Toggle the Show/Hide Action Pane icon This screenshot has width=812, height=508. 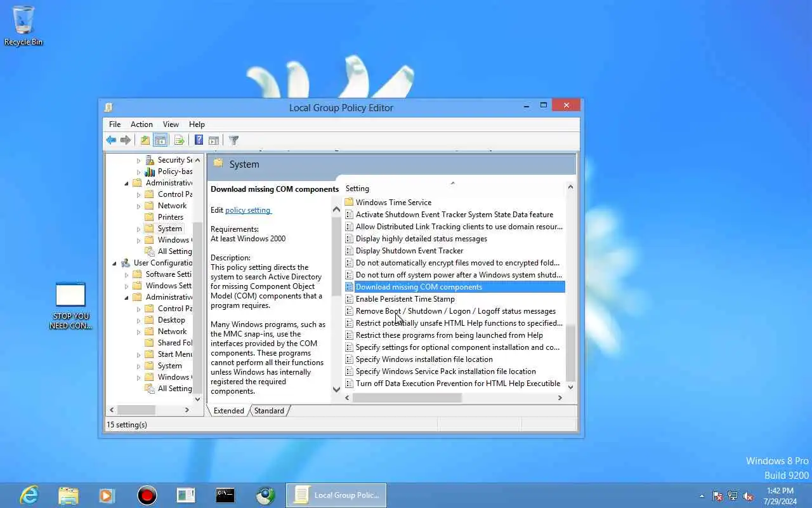pyautogui.click(x=214, y=140)
